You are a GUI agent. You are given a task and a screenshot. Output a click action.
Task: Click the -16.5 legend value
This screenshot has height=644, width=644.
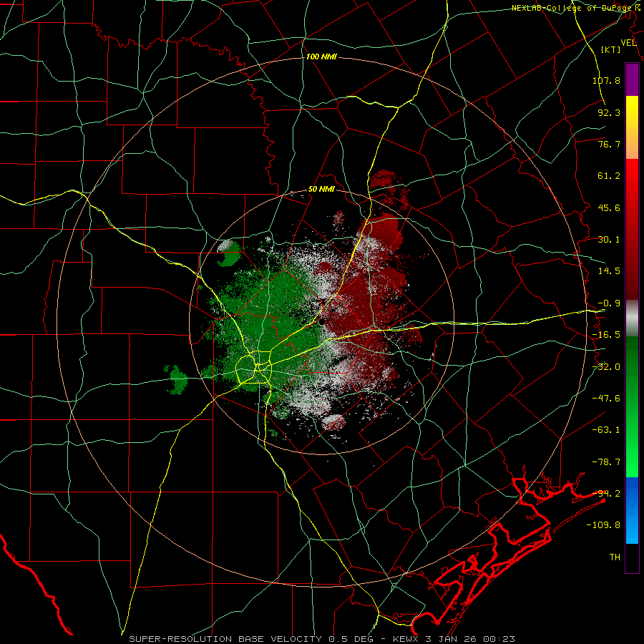point(606,335)
